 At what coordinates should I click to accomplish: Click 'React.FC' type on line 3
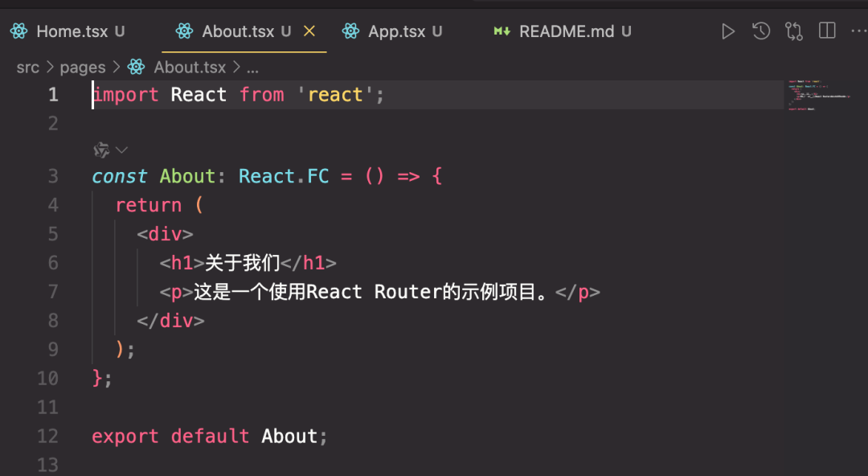(284, 176)
